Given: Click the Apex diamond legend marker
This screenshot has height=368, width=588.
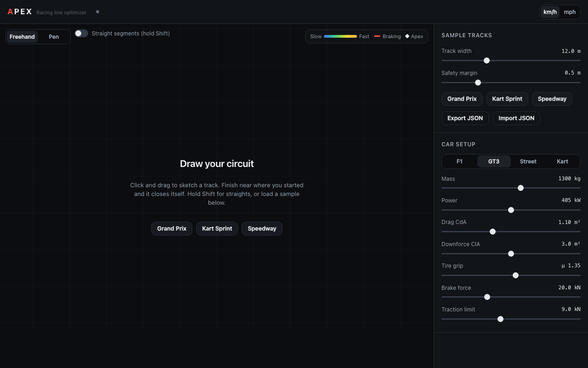Looking at the screenshot, I should pos(407,36).
